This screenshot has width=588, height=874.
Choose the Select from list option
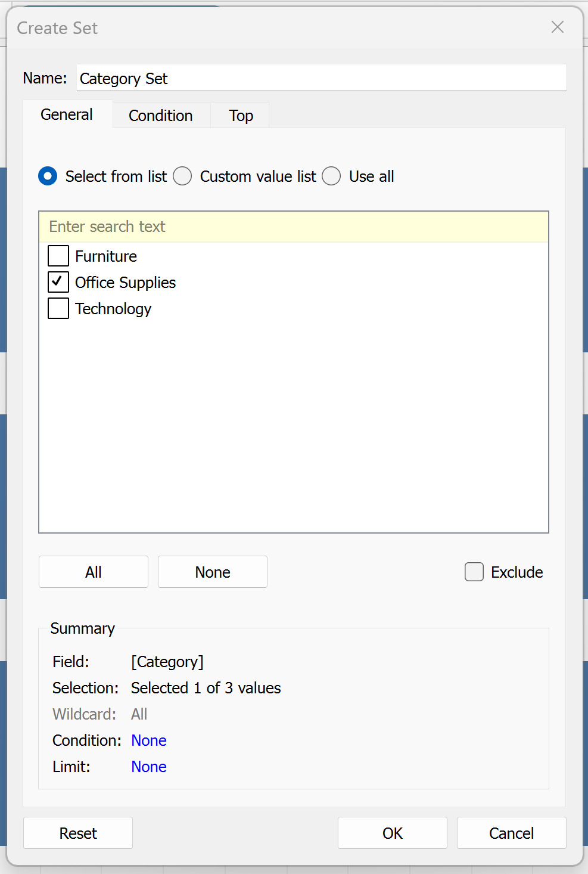pyautogui.click(x=48, y=176)
